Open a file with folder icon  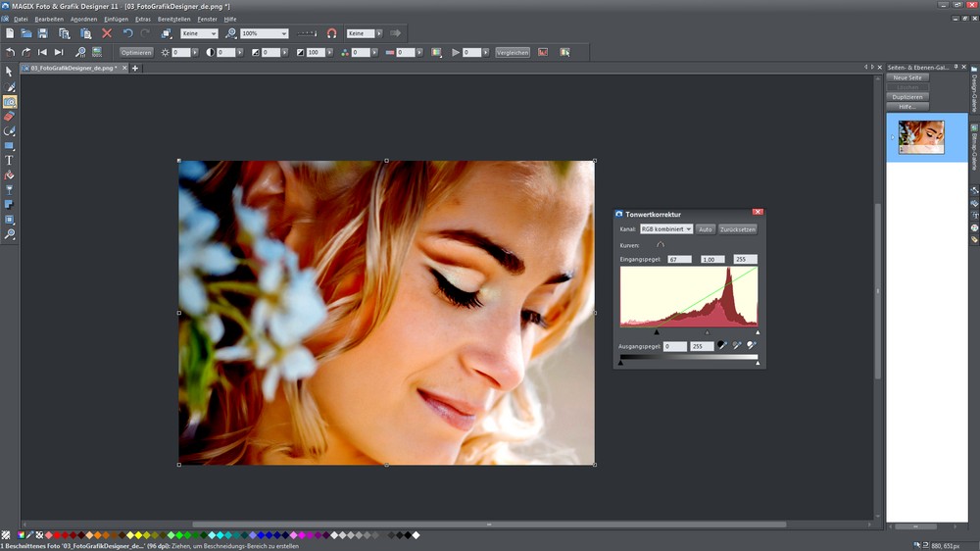tap(26, 33)
